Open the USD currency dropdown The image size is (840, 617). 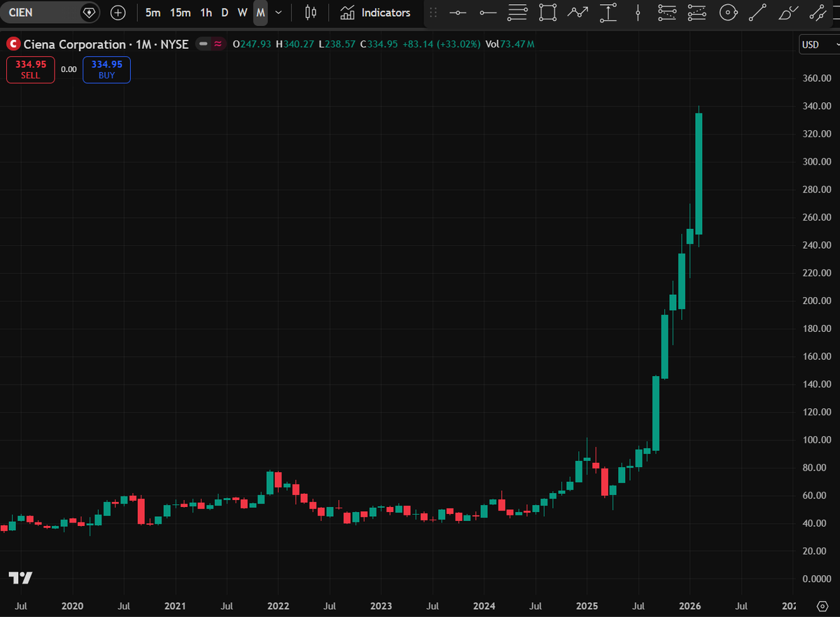click(x=814, y=44)
